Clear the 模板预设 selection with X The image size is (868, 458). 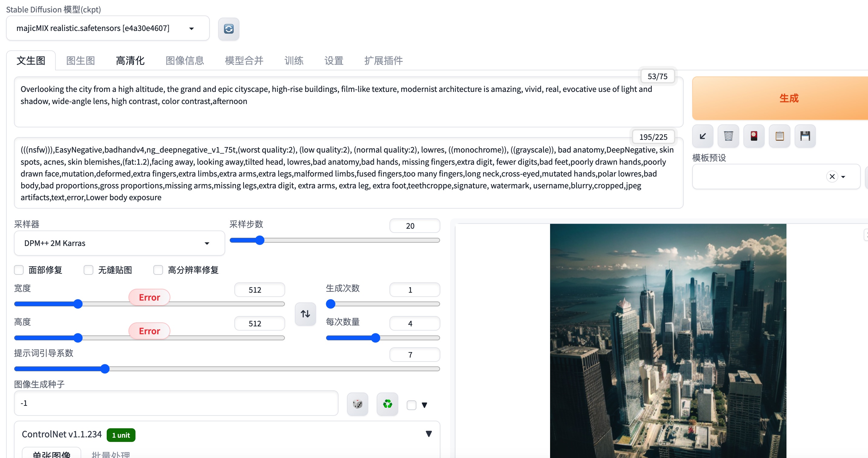click(832, 177)
